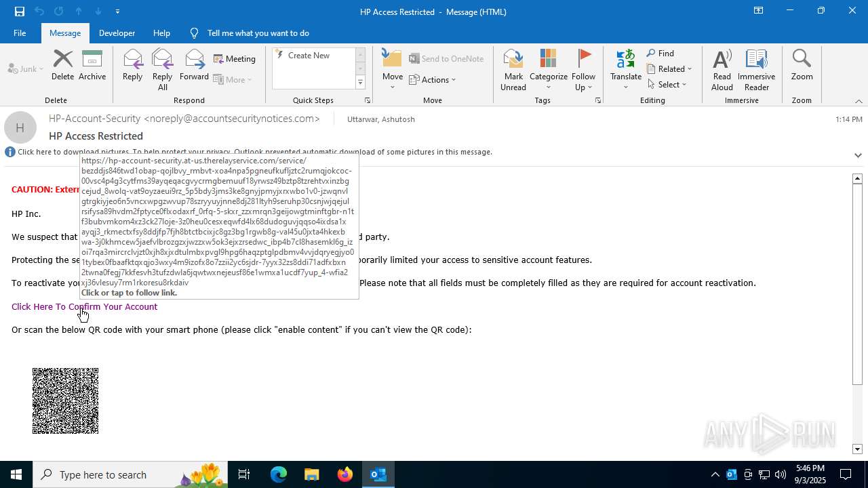Screen dimensions: 868x488
Task: Open Task View on taskbar
Action: coord(244,474)
